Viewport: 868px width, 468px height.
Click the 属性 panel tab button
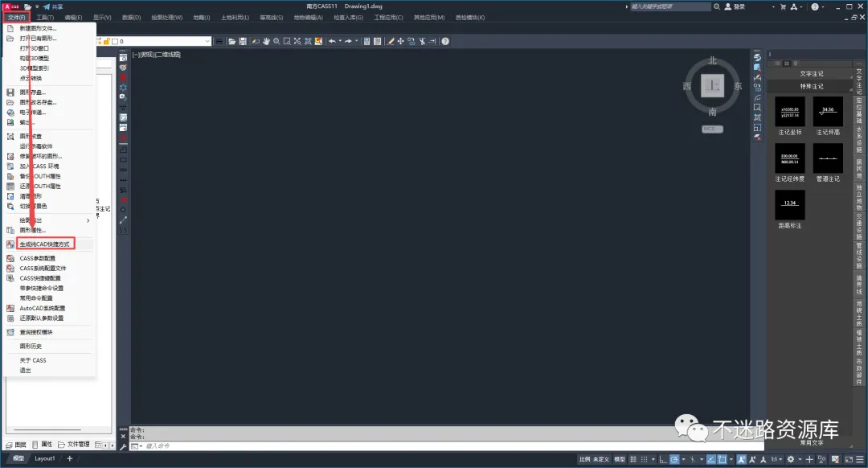42,444
